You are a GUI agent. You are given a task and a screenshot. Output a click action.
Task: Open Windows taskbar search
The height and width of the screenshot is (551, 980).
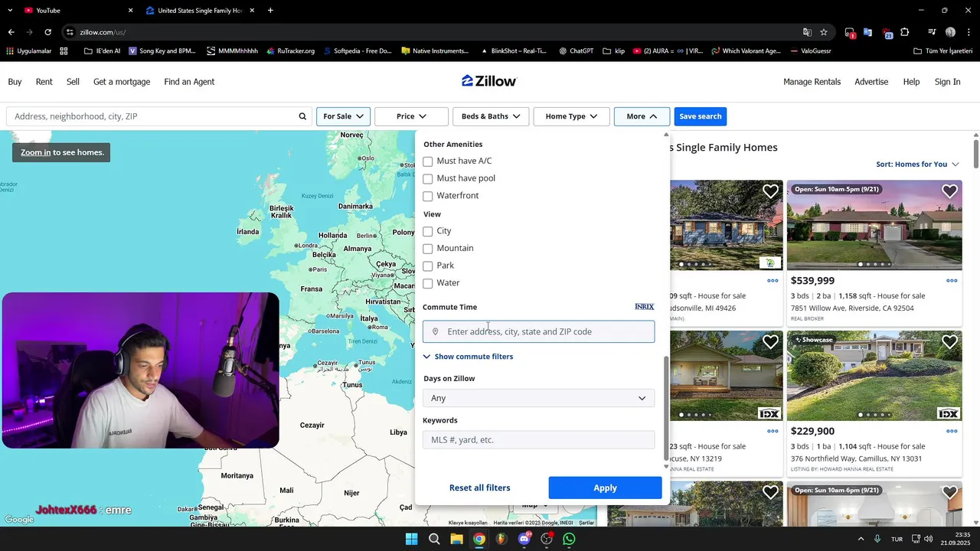tap(434, 539)
